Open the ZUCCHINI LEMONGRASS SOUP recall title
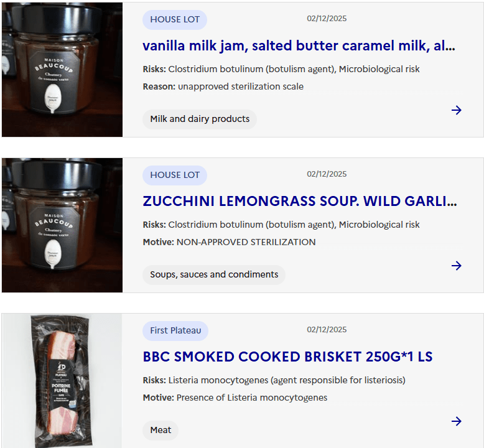Viewport: 484px width, 448px height. pos(299,202)
